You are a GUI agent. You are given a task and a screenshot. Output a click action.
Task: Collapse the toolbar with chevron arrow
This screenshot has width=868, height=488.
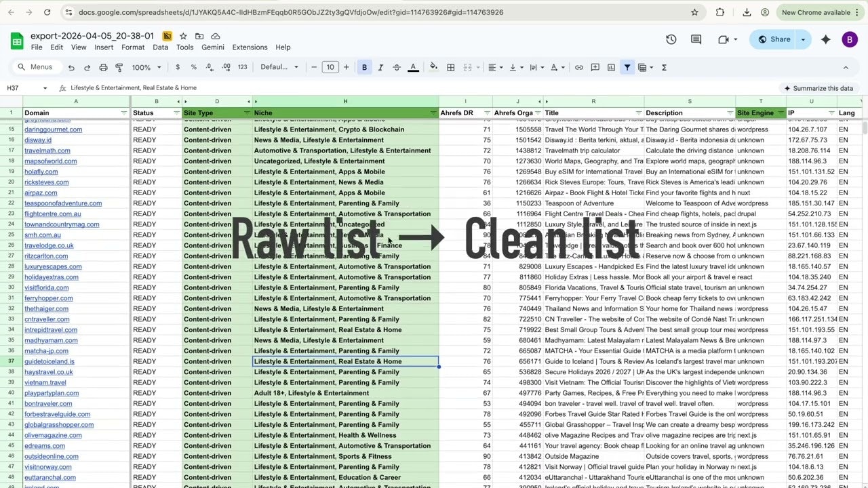(846, 67)
